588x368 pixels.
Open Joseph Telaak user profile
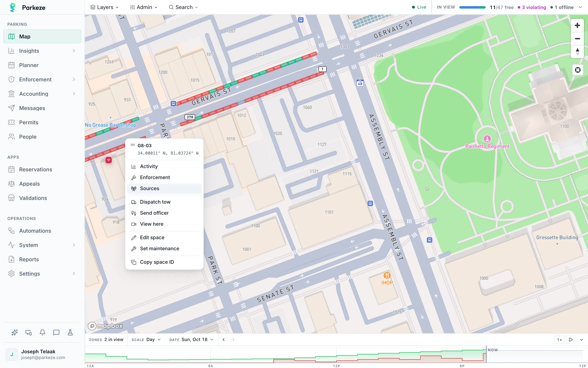click(x=42, y=354)
